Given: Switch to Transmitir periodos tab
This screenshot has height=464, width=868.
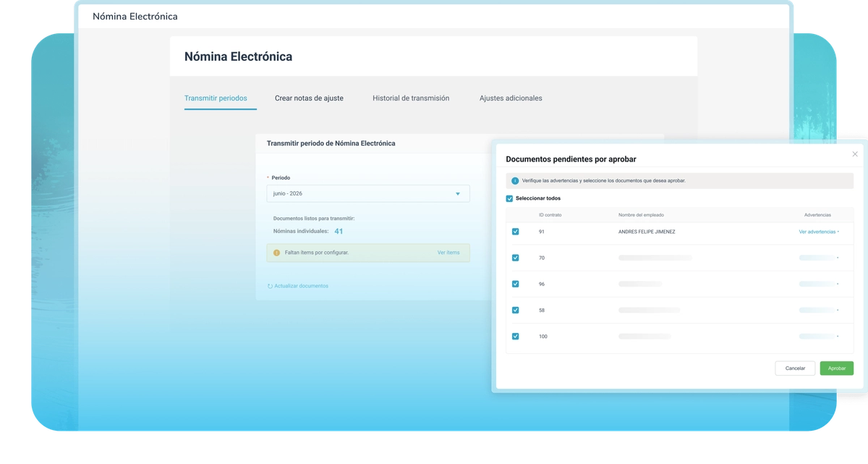Looking at the screenshot, I should (216, 98).
